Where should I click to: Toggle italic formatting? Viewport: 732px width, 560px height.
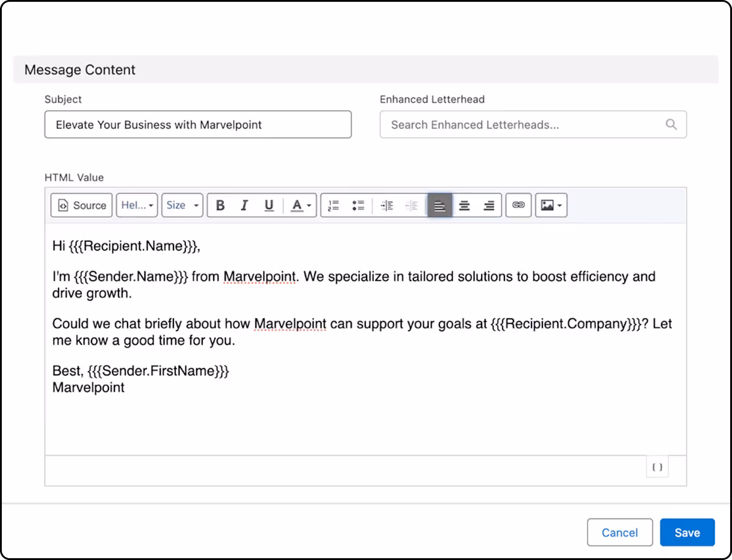coord(244,205)
